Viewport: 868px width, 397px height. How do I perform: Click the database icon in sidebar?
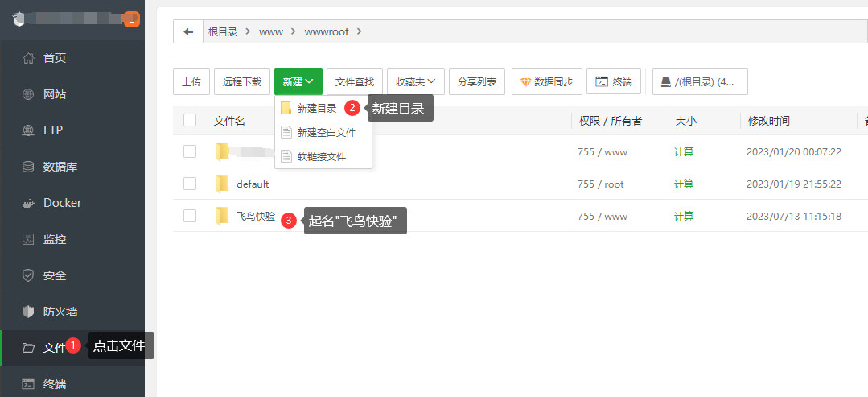(28, 167)
